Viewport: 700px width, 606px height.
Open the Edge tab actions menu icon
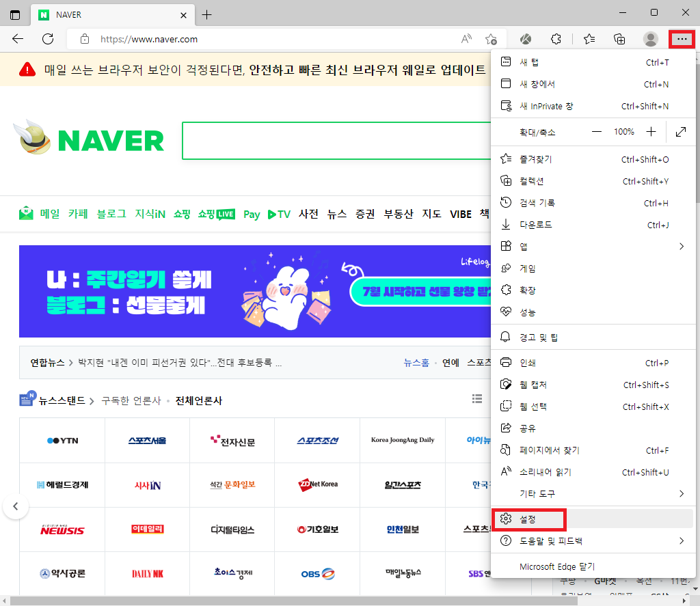[15, 15]
